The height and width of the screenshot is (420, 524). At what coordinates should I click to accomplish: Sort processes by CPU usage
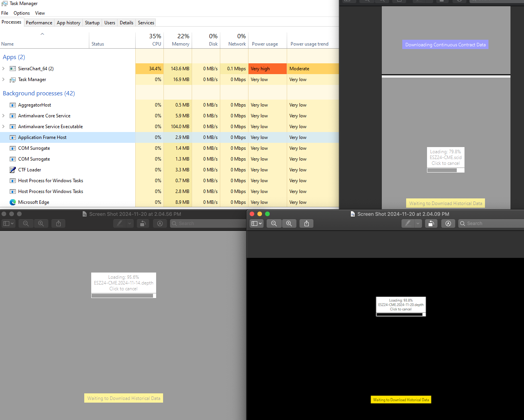[x=150, y=40]
